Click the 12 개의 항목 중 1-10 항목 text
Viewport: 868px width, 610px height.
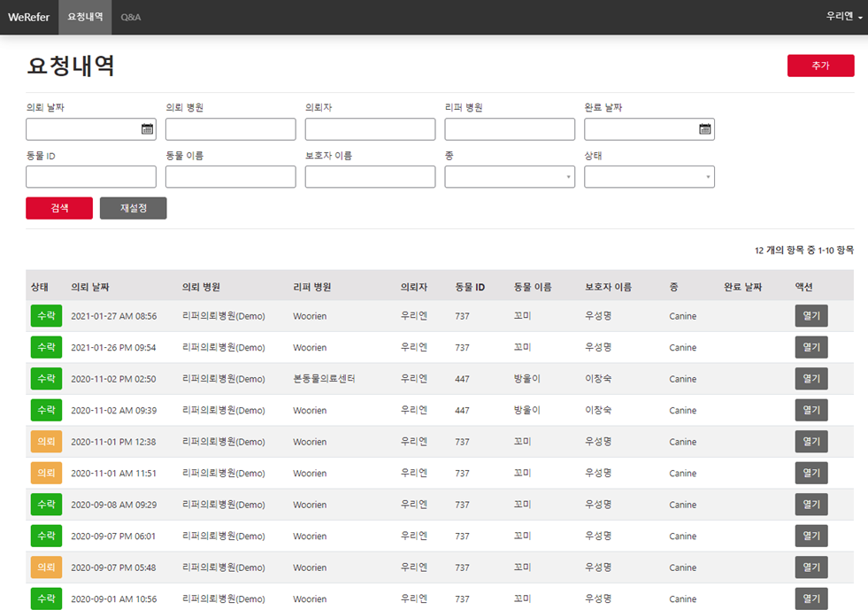(803, 251)
